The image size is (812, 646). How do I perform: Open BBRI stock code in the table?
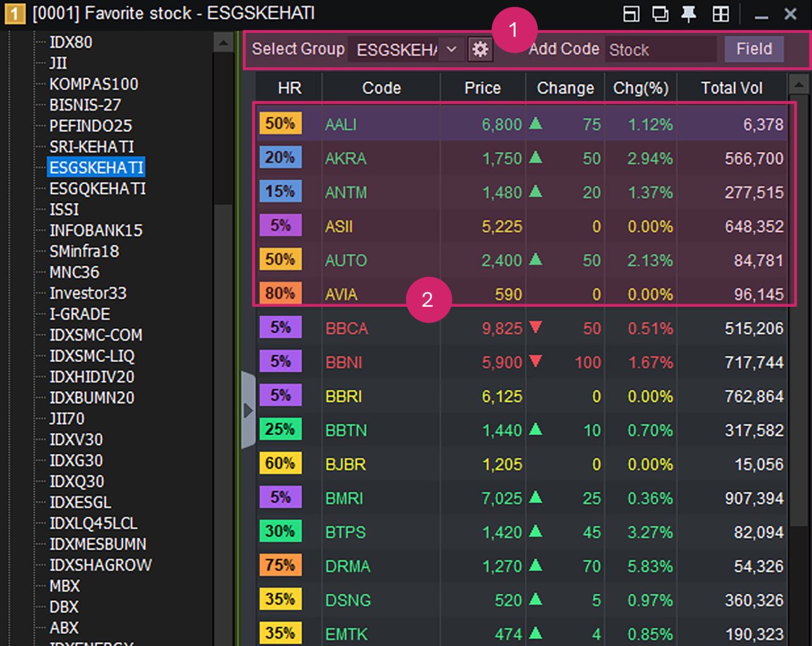point(343,397)
